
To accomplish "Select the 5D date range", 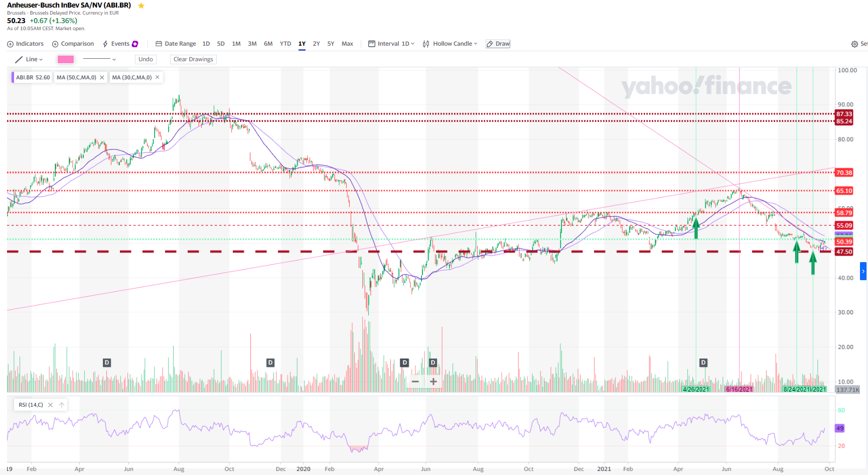I will click(221, 44).
